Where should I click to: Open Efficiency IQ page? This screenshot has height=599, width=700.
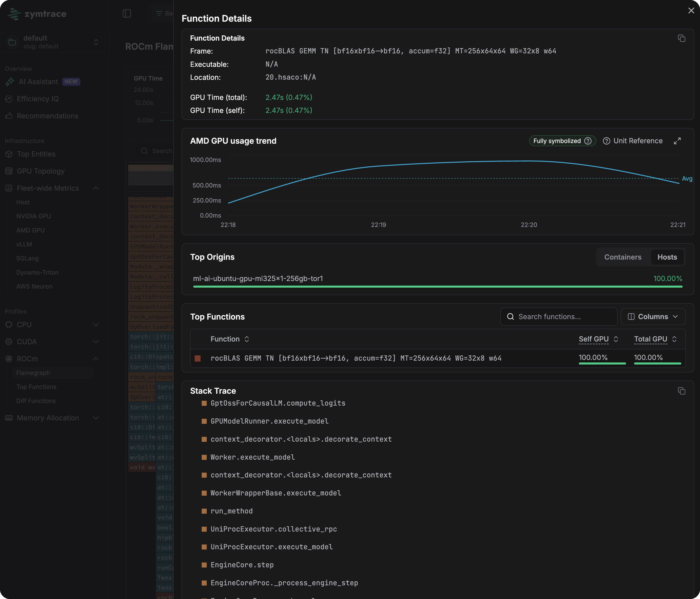[x=37, y=99]
